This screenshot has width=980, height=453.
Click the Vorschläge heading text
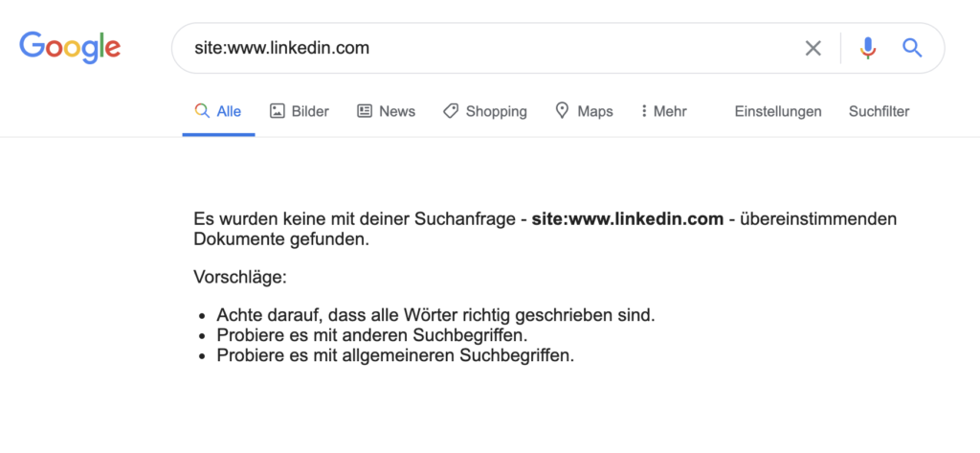240,278
